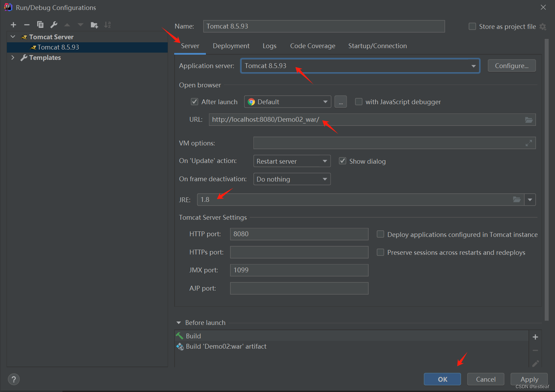Open edit templates wrench icon in toolbar

point(54,25)
